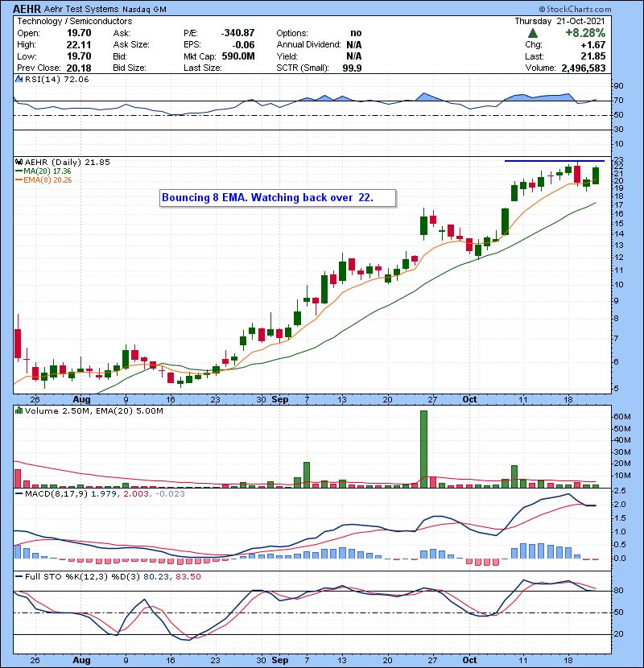Click the MA(20) 17.36 legend text

[x=47, y=171]
